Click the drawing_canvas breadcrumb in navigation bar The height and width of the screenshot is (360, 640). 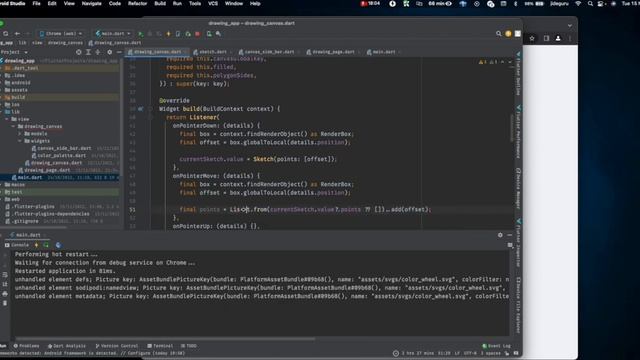coord(65,43)
